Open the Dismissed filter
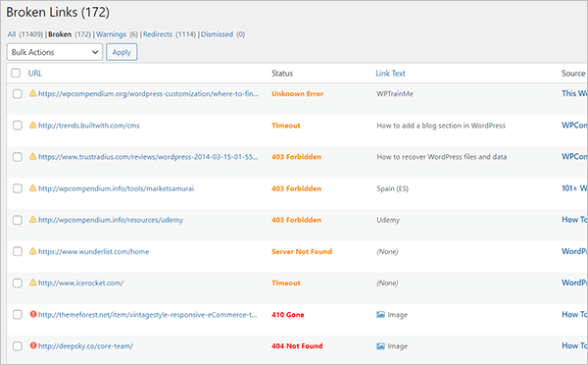The width and height of the screenshot is (588, 365). [x=217, y=34]
